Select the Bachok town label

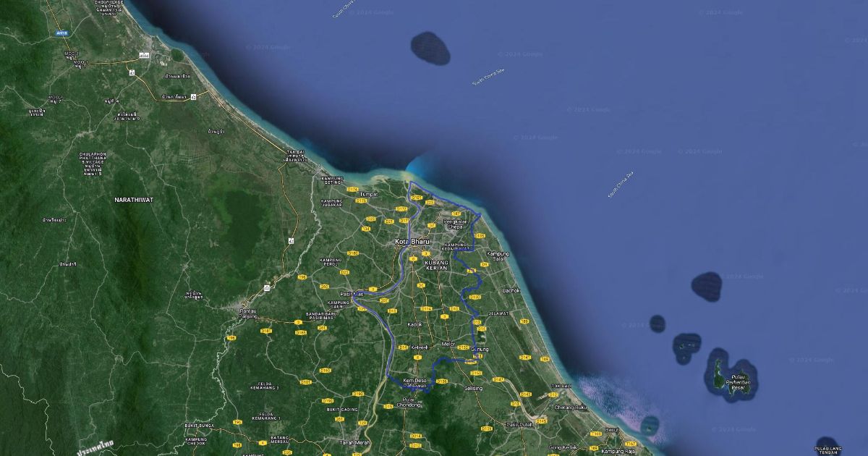point(511,290)
